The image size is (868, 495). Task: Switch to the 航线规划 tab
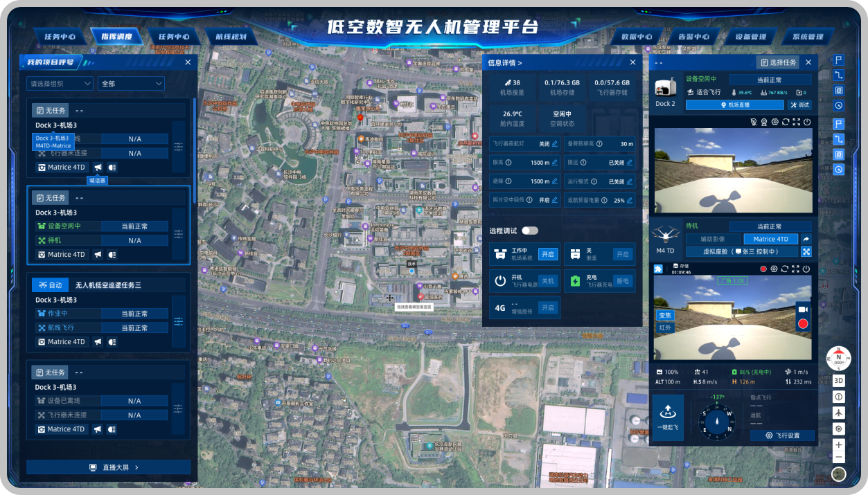point(231,37)
